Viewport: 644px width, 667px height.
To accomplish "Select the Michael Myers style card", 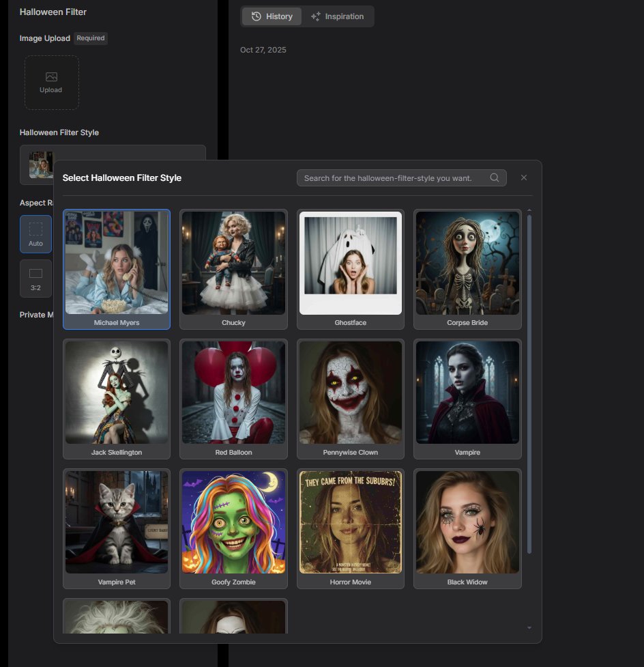I will click(117, 269).
